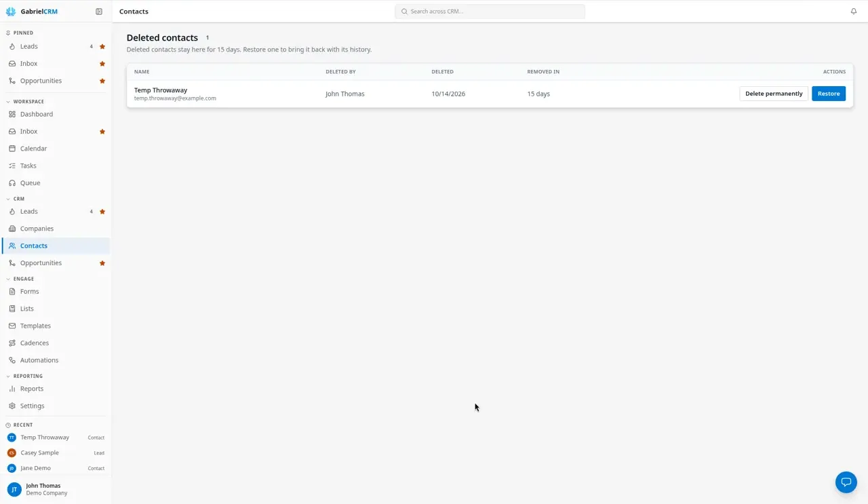The width and height of the screenshot is (868, 504).
Task: Sort by the Name column header
Action: 142,72
